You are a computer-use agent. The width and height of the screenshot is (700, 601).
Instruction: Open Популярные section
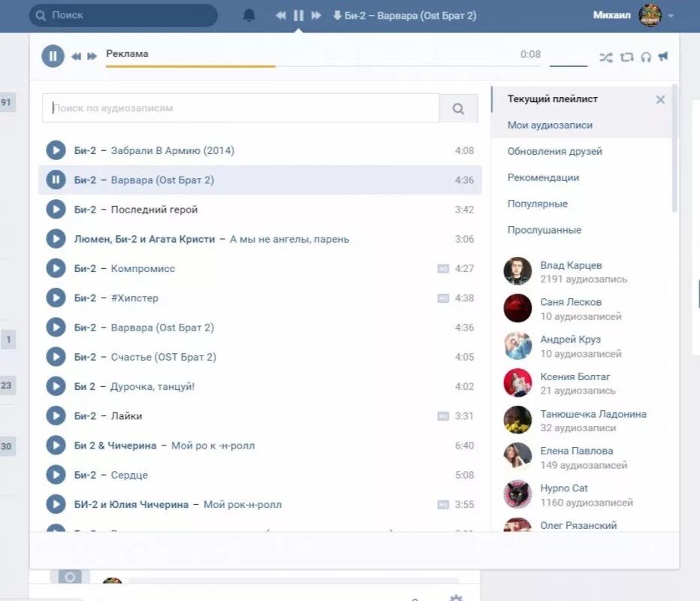click(x=538, y=204)
